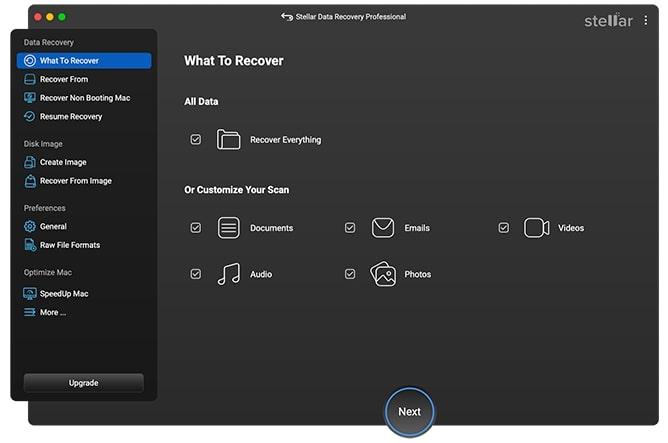This screenshot has height=443, width=668.
Task: Click the Documents label
Action: point(271,228)
